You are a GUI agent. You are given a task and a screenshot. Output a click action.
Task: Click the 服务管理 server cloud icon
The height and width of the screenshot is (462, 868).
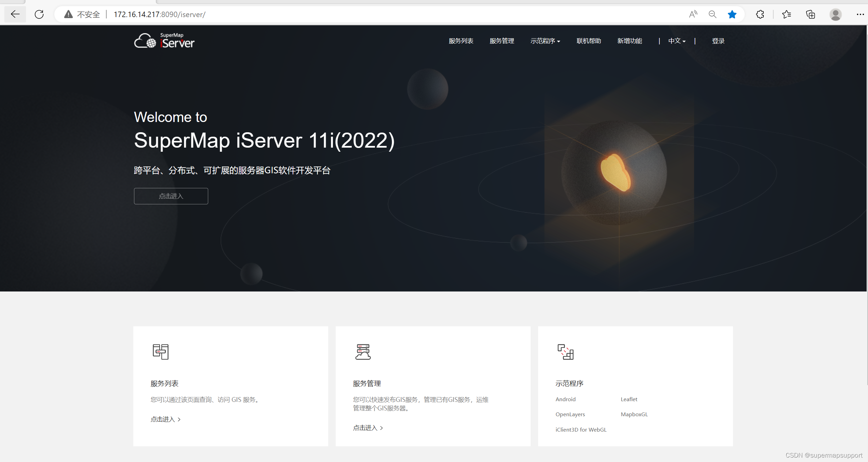click(x=363, y=352)
